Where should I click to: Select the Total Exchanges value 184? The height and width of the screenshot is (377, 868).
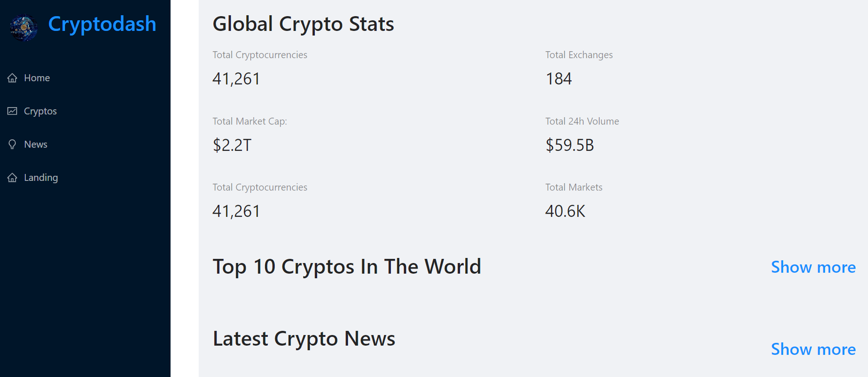[559, 79]
